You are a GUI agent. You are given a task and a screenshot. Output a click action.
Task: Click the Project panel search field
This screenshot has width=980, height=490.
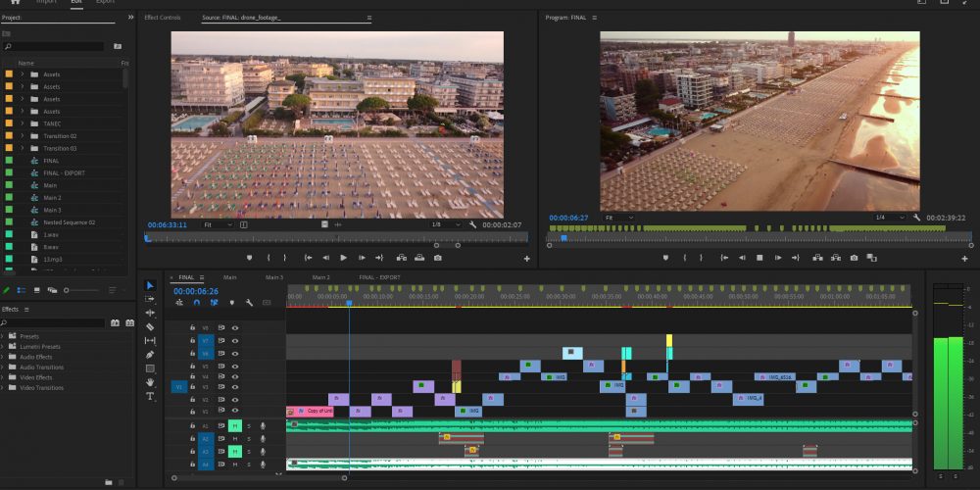coord(54,46)
